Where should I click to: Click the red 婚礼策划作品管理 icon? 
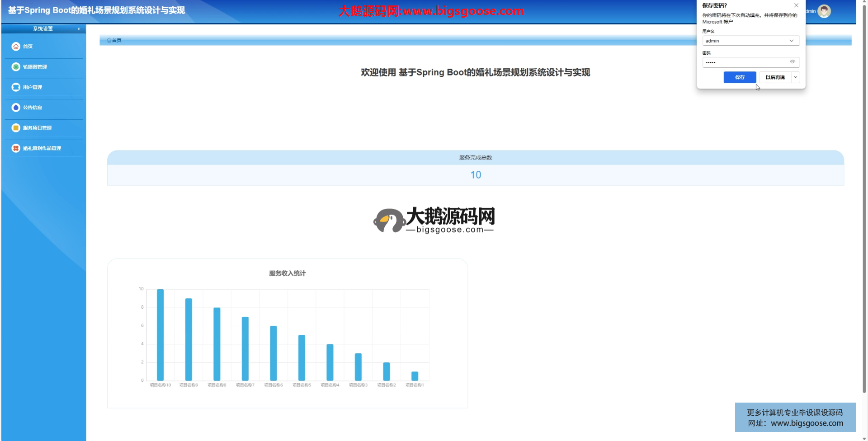pyautogui.click(x=16, y=148)
